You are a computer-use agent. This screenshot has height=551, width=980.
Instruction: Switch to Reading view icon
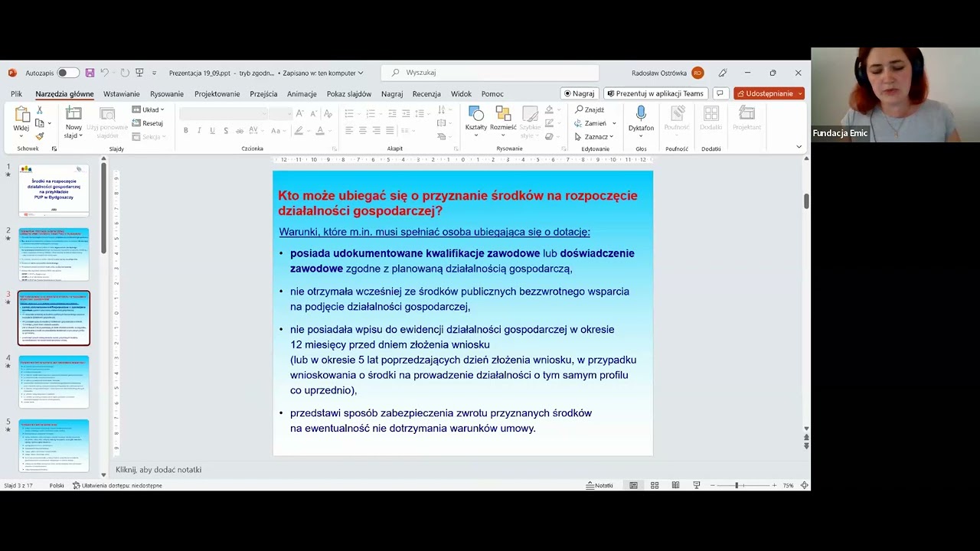(675, 485)
